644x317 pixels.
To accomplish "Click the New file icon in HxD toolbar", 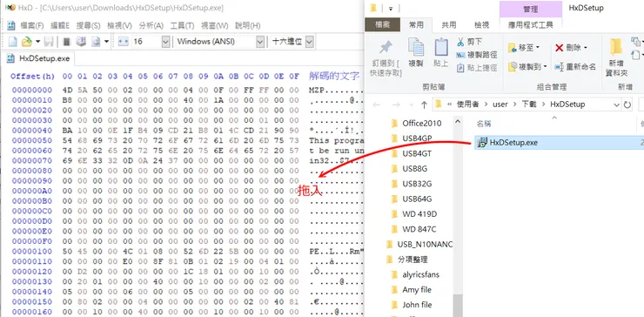I will 13,42.
